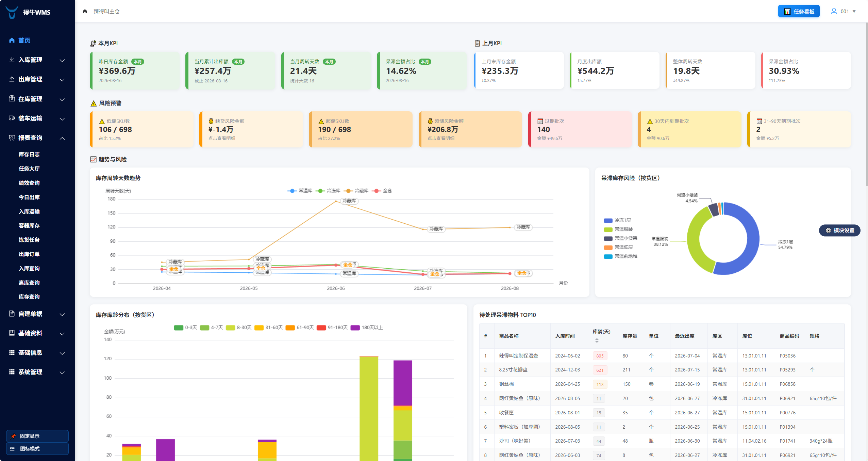
Task: Open the 任务看板 task board button
Action: coord(799,11)
